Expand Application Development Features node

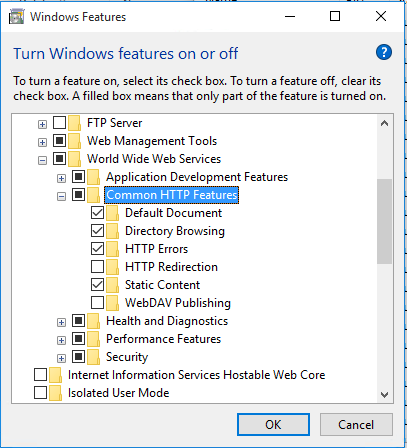tap(61, 179)
